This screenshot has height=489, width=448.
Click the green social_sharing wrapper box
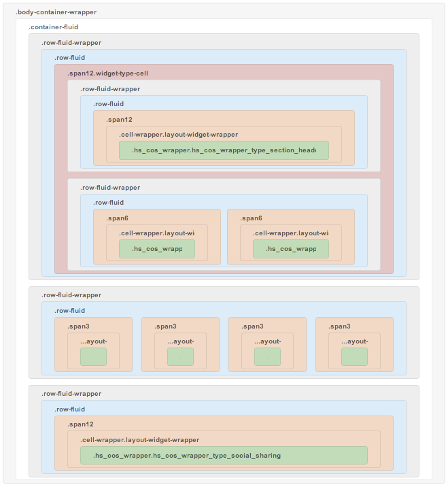(224, 456)
